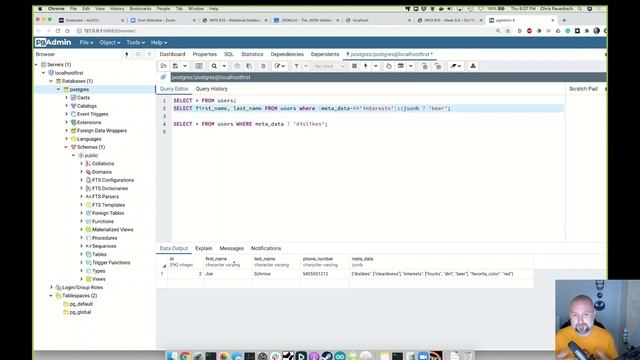Open the pgAdmin Object menu
Screen dimensions: 640x360
pyautogui.click(x=110, y=42)
